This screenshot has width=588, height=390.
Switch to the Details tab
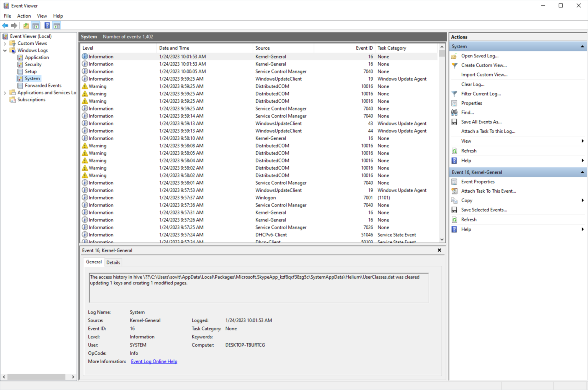113,262
